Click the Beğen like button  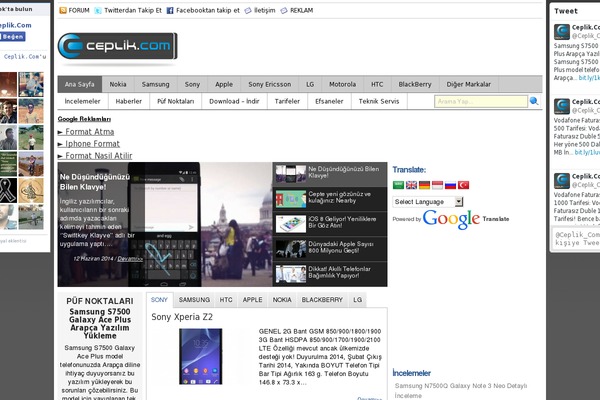[x=13, y=36]
